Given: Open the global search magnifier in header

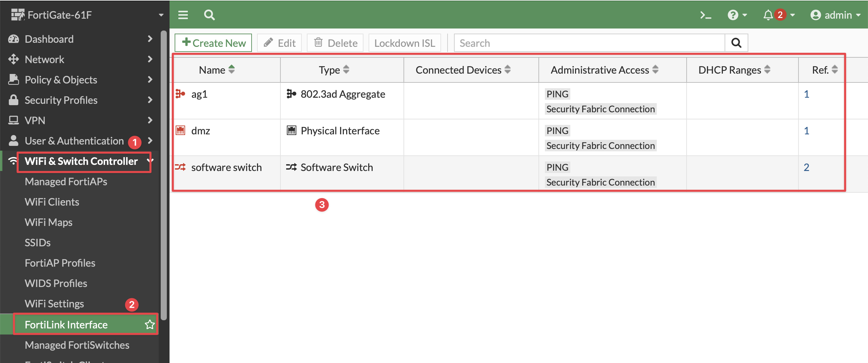Looking at the screenshot, I should [x=209, y=15].
